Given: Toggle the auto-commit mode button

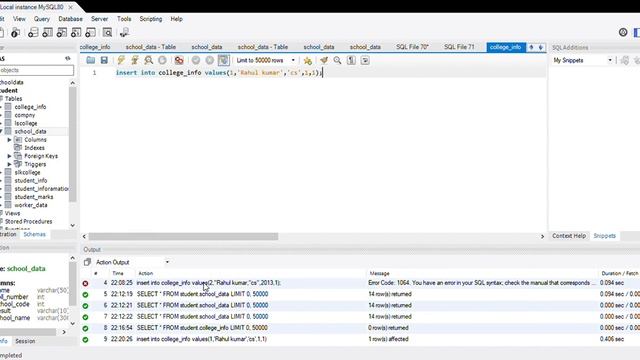Looking at the screenshot, I should tap(224, 60).
